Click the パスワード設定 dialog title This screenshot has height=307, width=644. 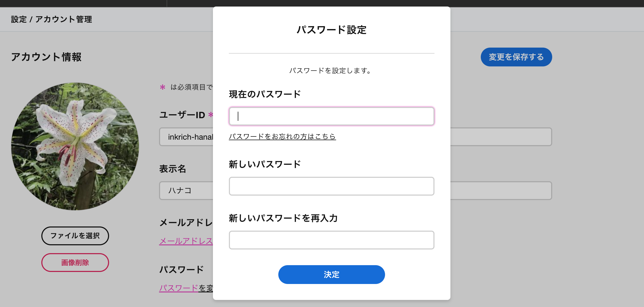pos(331,30)
